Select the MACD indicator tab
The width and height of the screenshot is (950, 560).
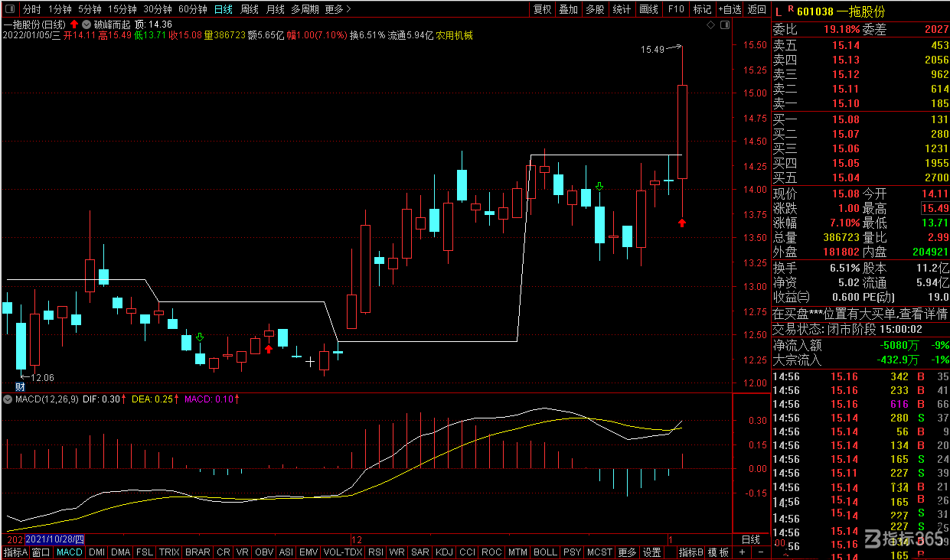[x=70, y=552]
